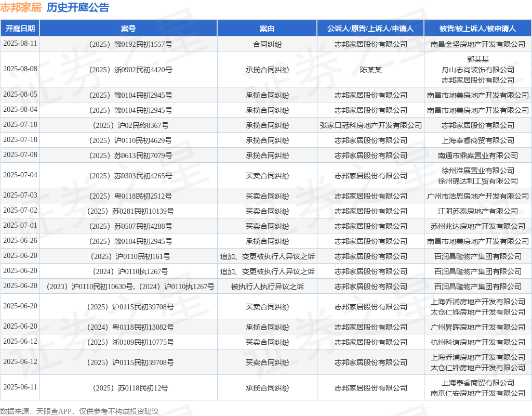Click the 数据来源 天眼查APP footer note
The image size is (532, 416).
[79, 411]
